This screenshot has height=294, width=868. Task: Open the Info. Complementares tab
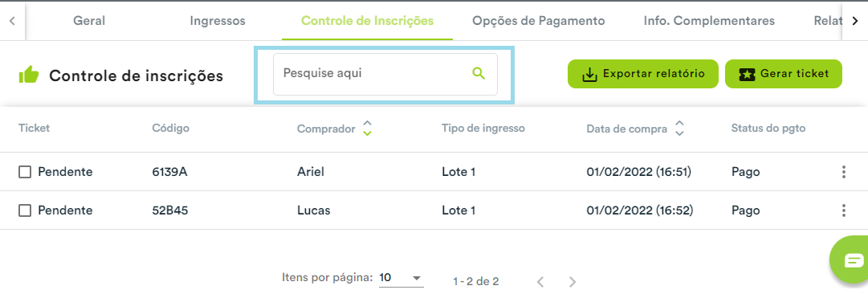click(x=709, y=21)
